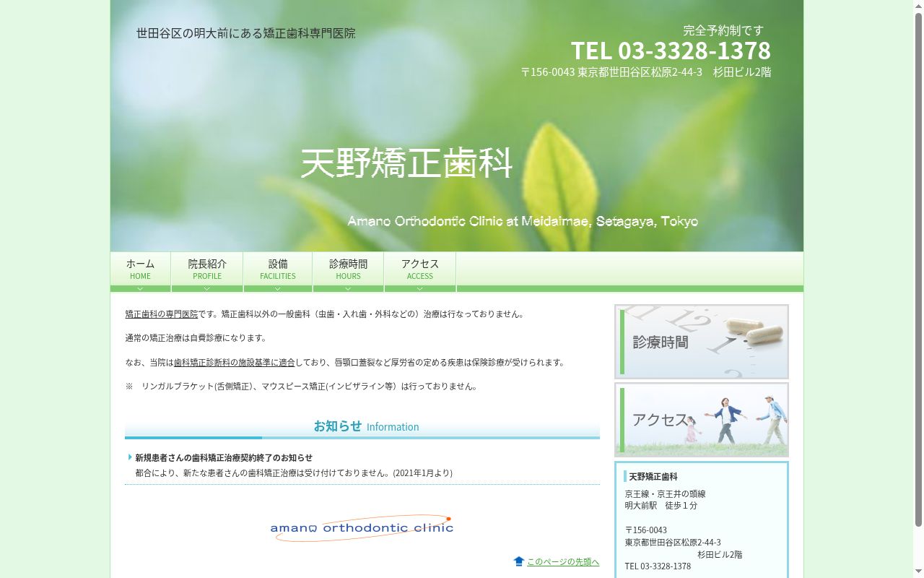The image size is (924, 578).
Task: Click the Amano Orthodontic Clinic at Meidaimae tagline
Action: click(x=523, y=221)
